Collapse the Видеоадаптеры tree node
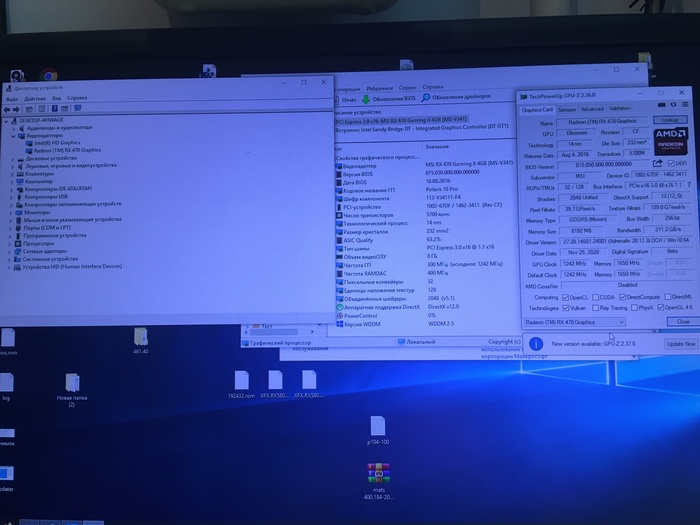This screenshot has height=525, width=700. coord(13,135)
